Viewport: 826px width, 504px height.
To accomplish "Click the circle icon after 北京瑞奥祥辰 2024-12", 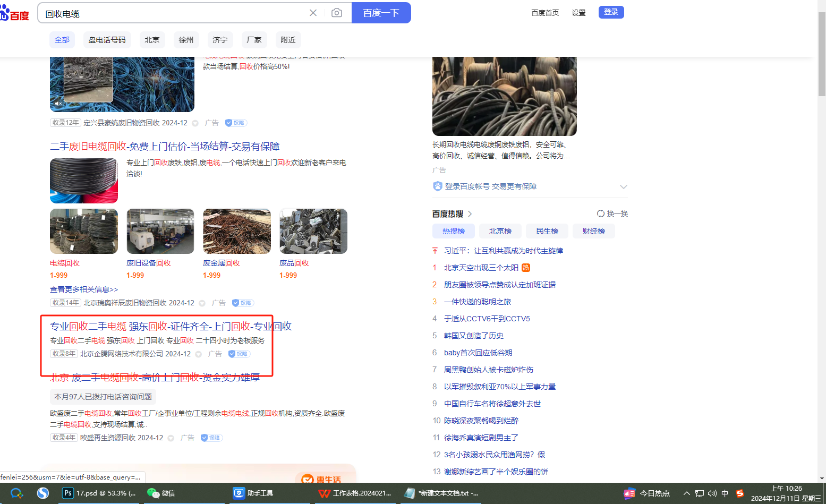I will (202, 303).
